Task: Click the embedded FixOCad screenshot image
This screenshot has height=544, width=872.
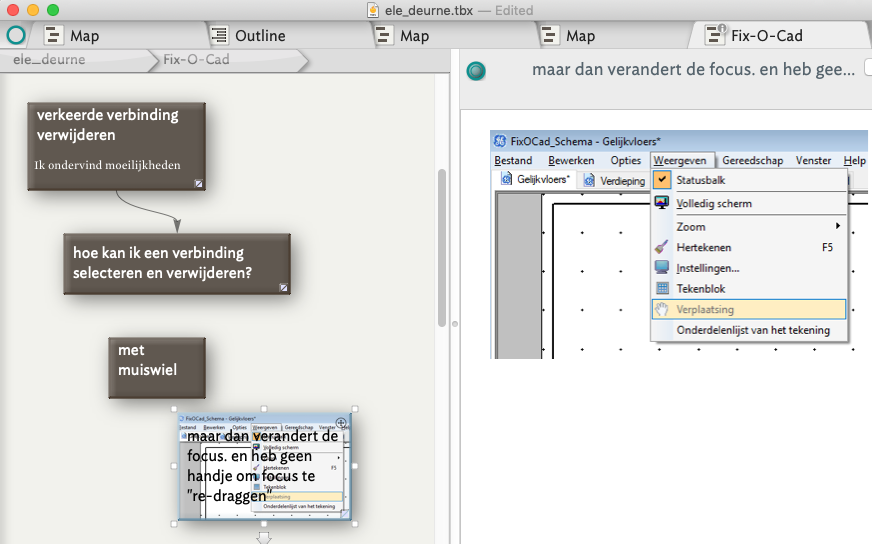Action: [x=678, y=245]
